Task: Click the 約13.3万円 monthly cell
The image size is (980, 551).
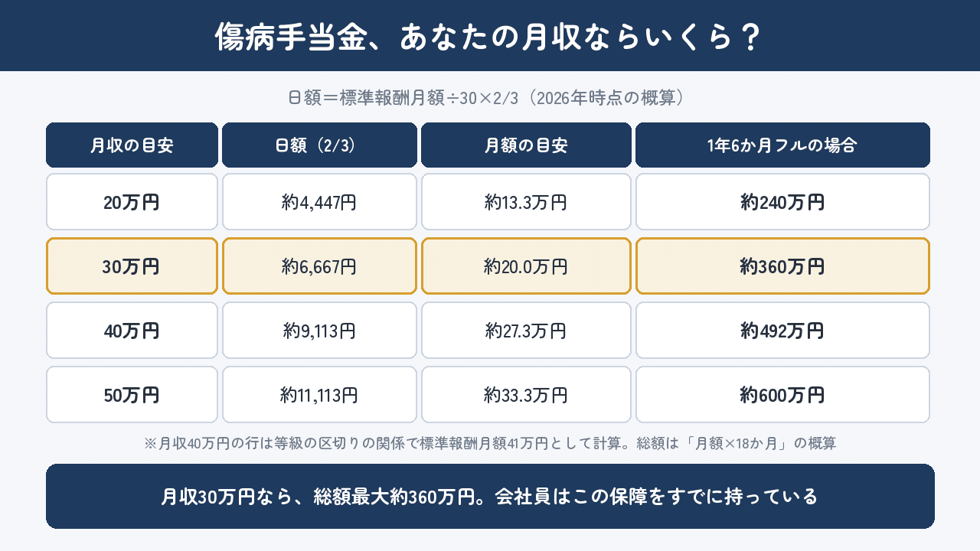Action: click(x=526, y=202)
